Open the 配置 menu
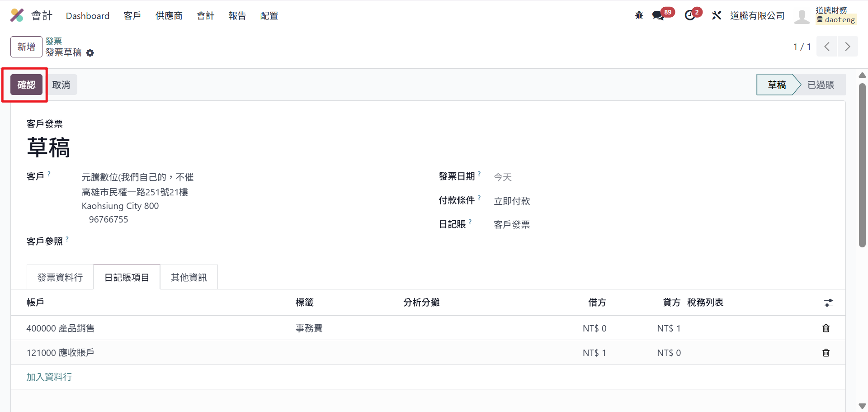Image resolution: width=868 pixels, height=412 pixels. click(269, 16)
